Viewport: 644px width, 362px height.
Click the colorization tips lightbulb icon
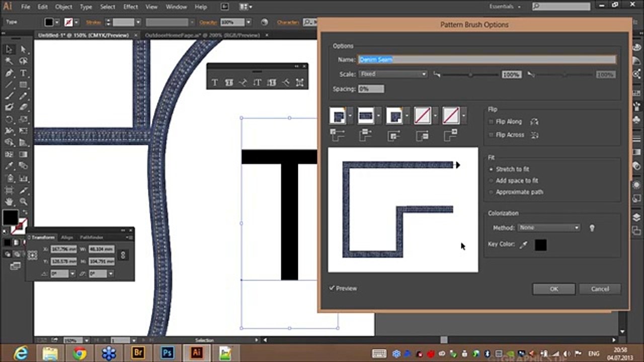(592, 228)
